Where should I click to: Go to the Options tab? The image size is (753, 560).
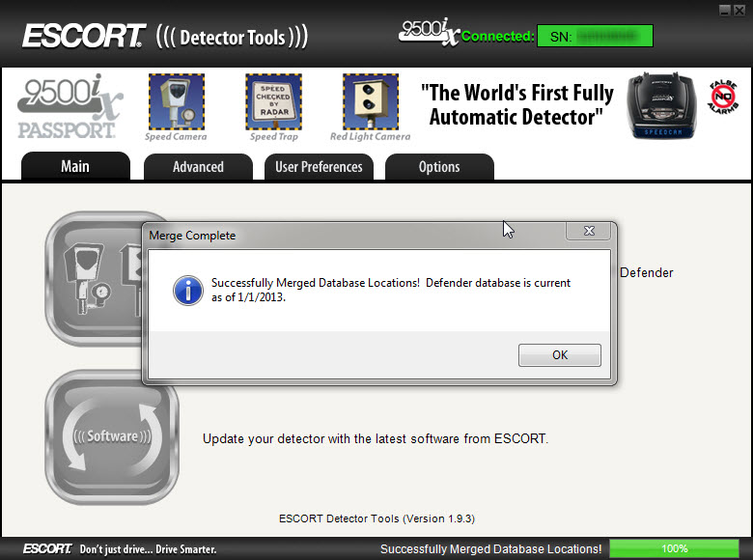point(439,167)
